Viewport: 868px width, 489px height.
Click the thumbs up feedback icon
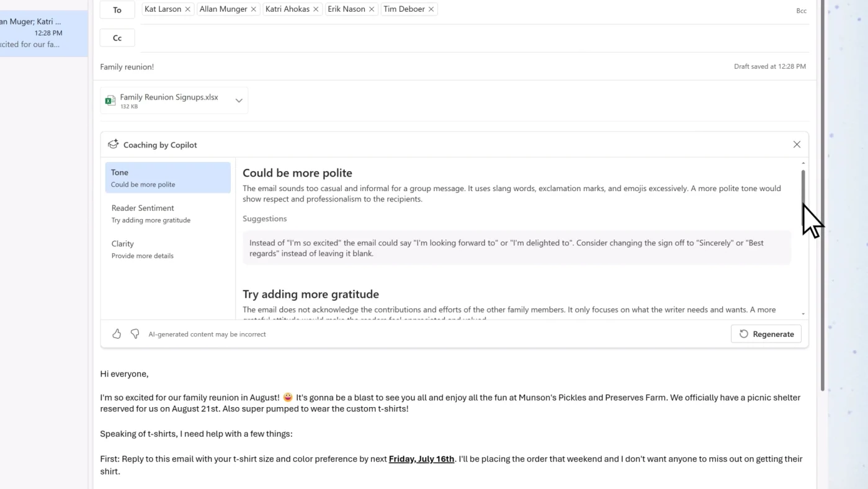coord(117,334)
